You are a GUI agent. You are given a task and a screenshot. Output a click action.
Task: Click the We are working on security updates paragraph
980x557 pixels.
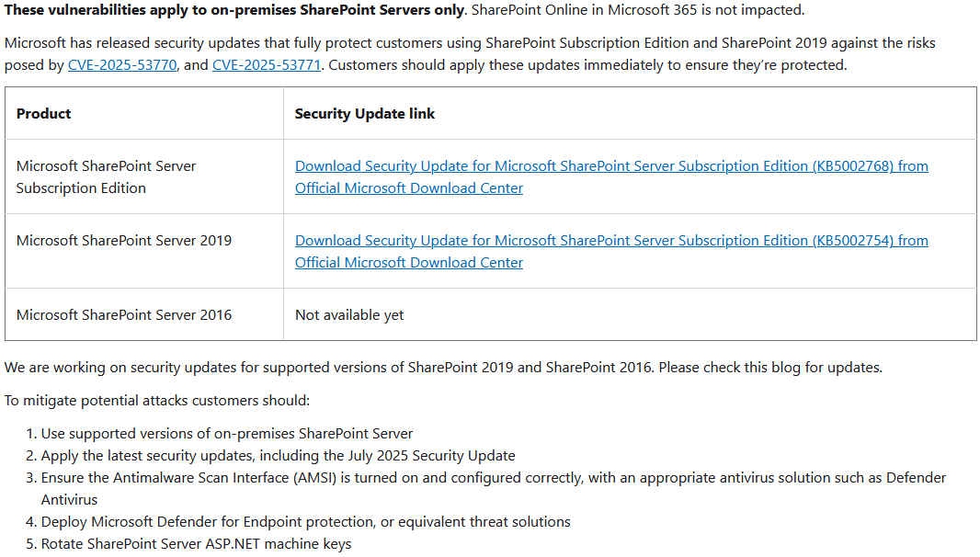tap(329, 368)
